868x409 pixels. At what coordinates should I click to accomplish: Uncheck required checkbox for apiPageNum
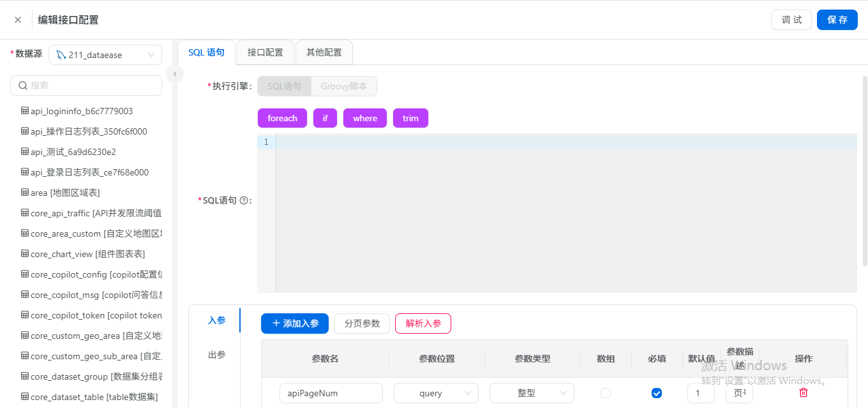tap(657, 393)
